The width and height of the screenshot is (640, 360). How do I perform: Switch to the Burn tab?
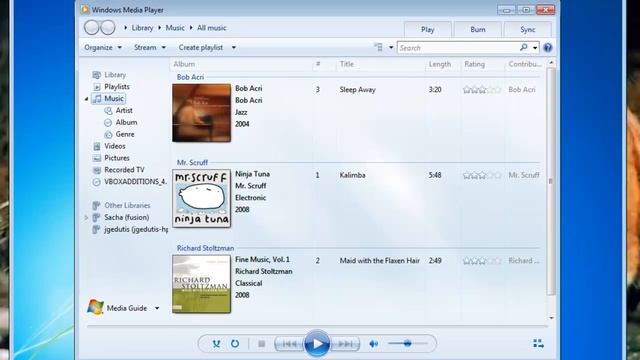click(x=478, y=30)
